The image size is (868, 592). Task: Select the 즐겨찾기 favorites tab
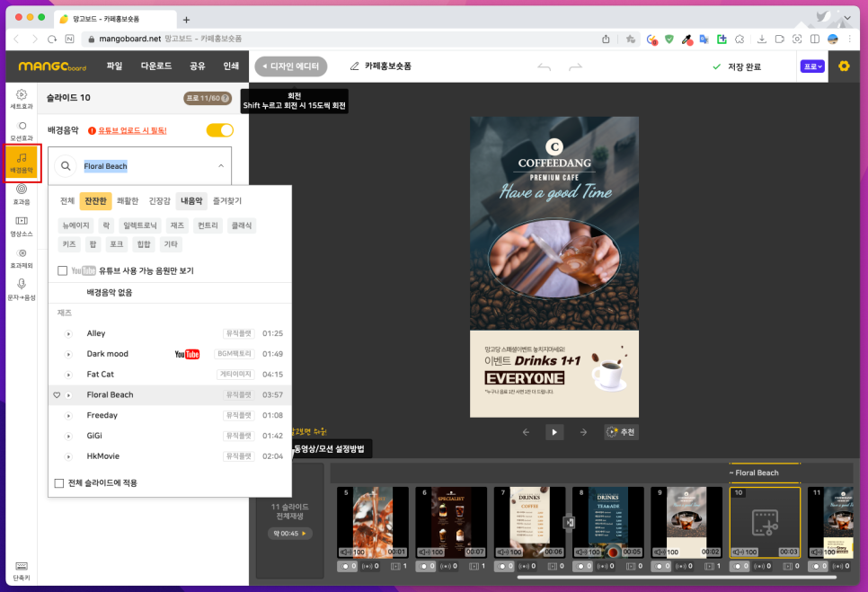[x=227, y=201]
